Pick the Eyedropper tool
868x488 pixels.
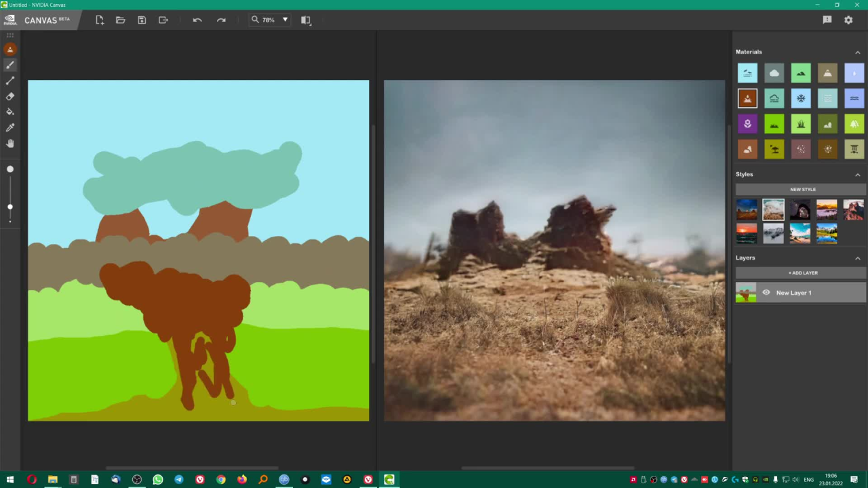point(10,127)
